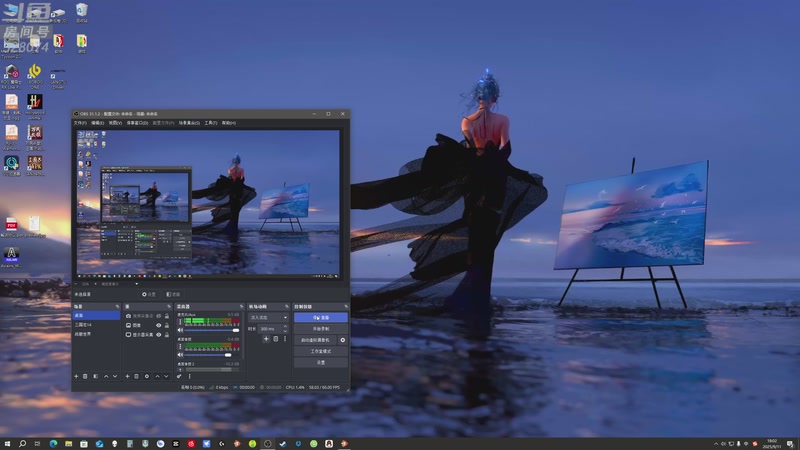Open the 停靠窗口(D) menu in OBS

[137, 123]
